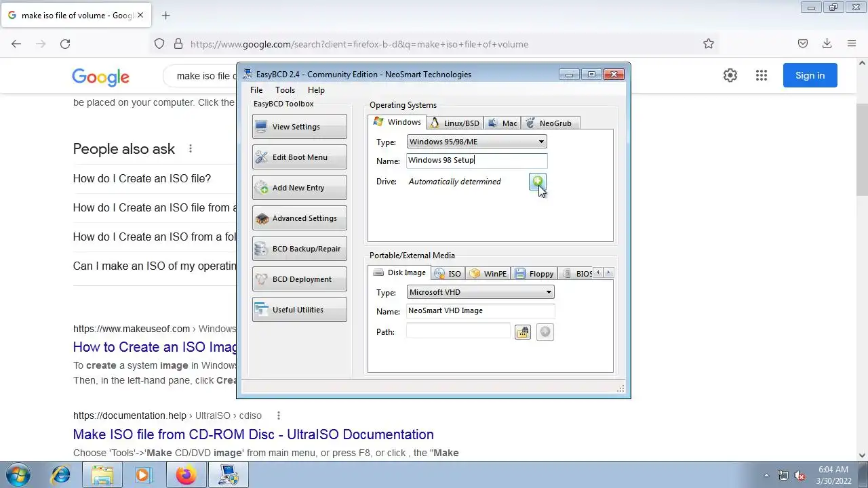Open Windows Explorer from taskbar
The image size is (868, 488).
click(102, 475)
